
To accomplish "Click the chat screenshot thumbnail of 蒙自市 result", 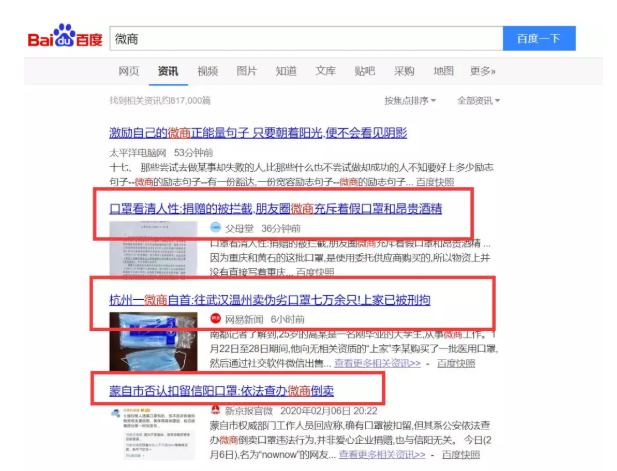I will coord(153,434).
